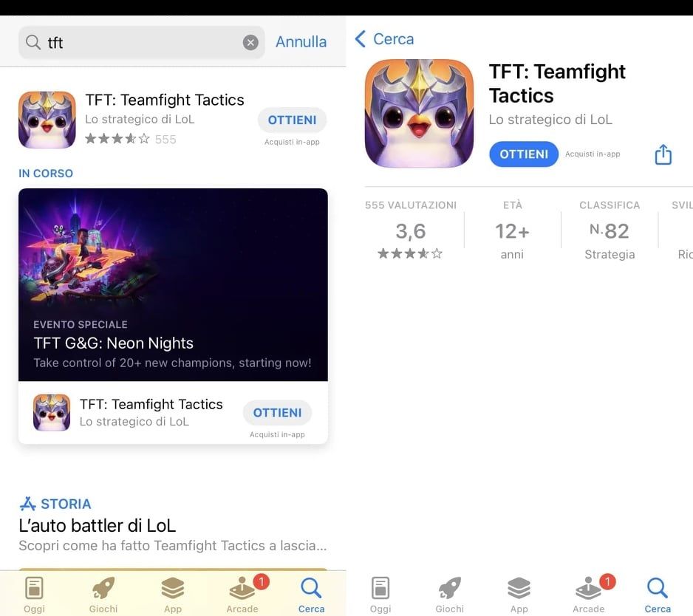Switch to the App tab on the detail page
Screen dimensions: 693x616
(519, 595)
